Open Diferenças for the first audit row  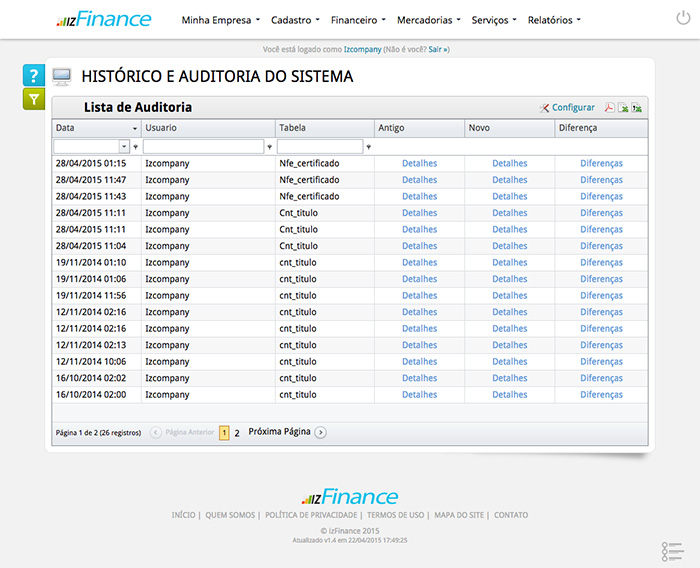pos(601,163)
